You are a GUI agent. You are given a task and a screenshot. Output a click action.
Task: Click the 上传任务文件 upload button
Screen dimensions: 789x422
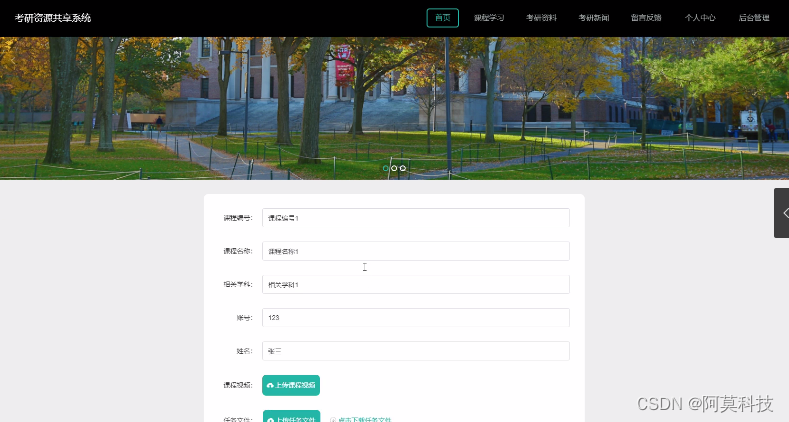point(291,416)
